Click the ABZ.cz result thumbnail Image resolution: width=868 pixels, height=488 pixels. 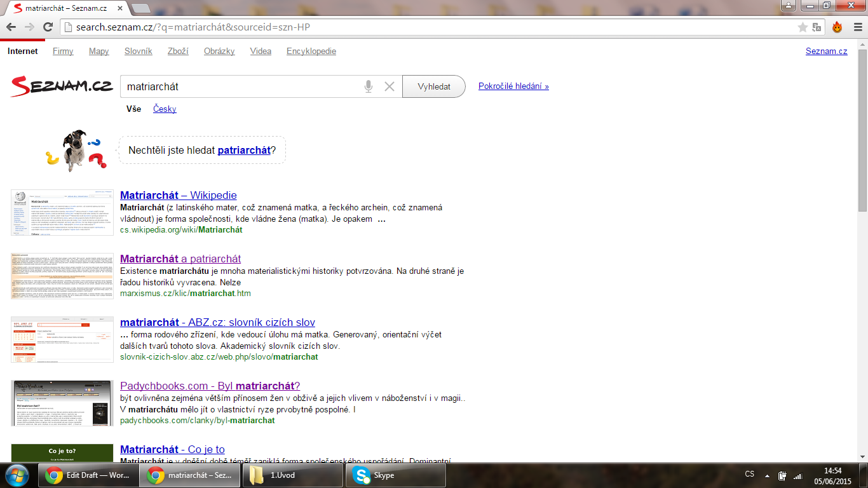pyautogui.click(x=62, y=340)
